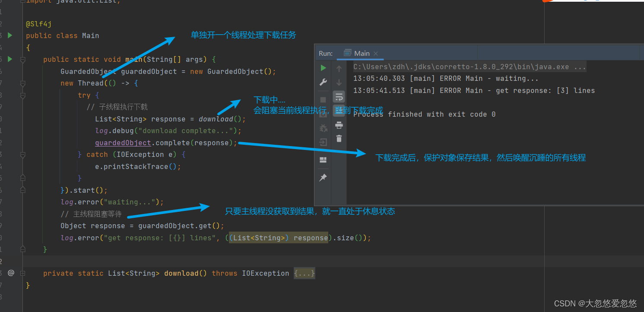This screenshot has width=644, height=312.
Task: Click the '// 子线程执行下载' comment
Action: click(x=117, y=107)
